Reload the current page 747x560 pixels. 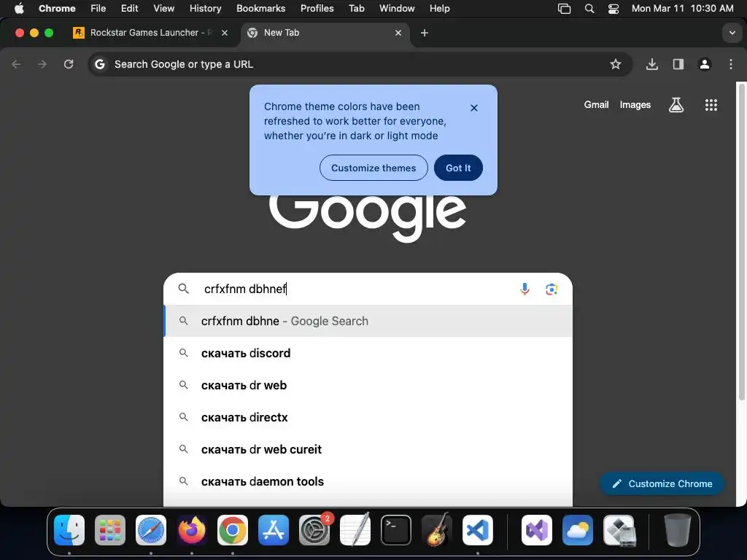click(x=69, y=64)
